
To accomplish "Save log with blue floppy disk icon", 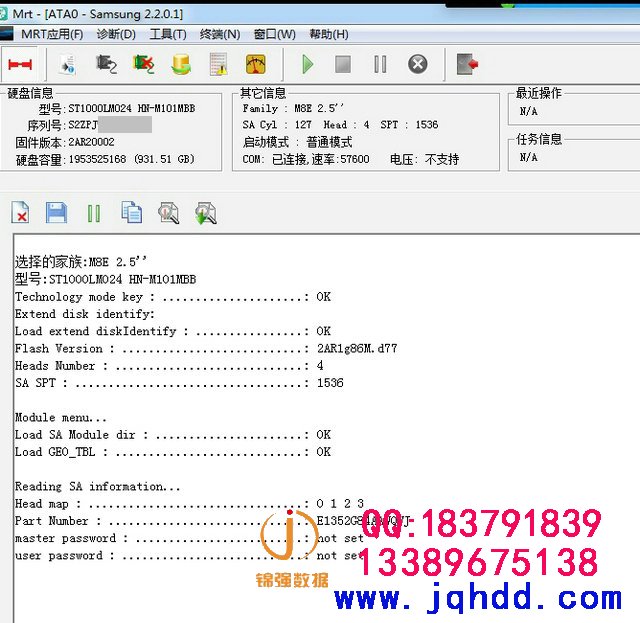I will click(x=56, y=213).
